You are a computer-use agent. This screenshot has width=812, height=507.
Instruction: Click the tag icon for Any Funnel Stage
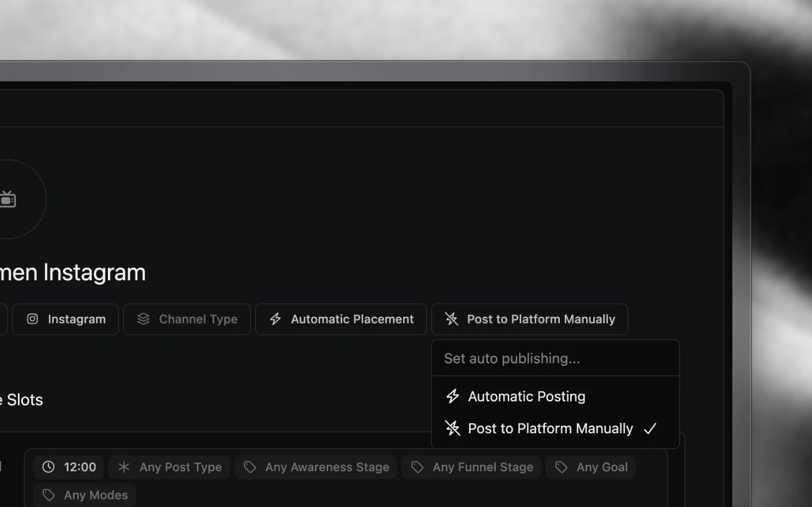417,467
